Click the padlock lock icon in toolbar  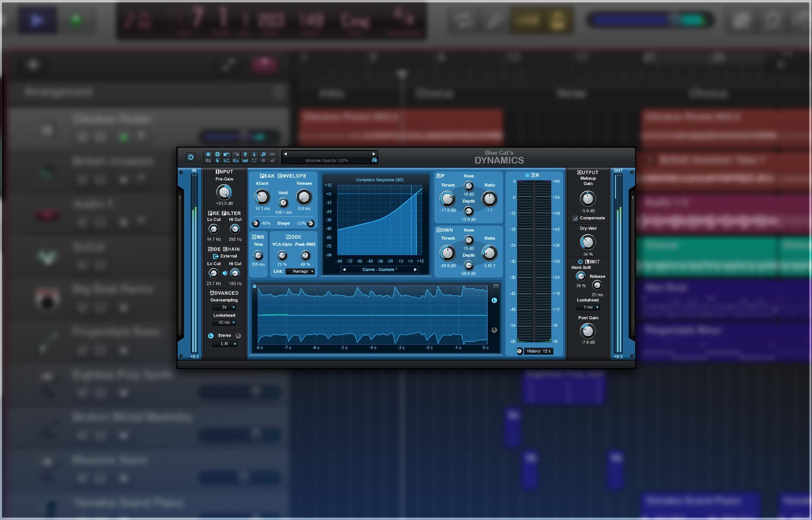pos(272,161)
